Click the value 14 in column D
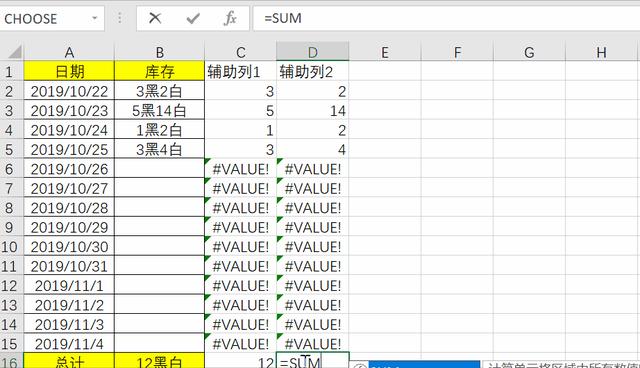640x368 pixels. click(313, 111)
